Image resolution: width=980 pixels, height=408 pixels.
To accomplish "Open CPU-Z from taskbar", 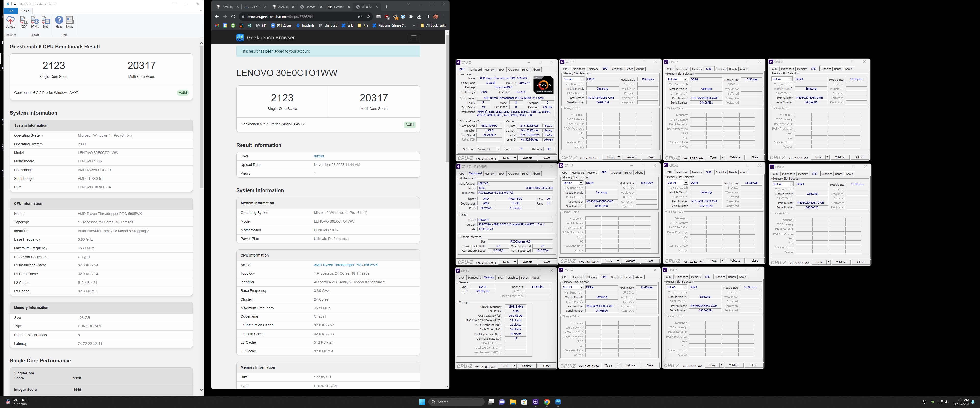I will [x=536, y=402].
